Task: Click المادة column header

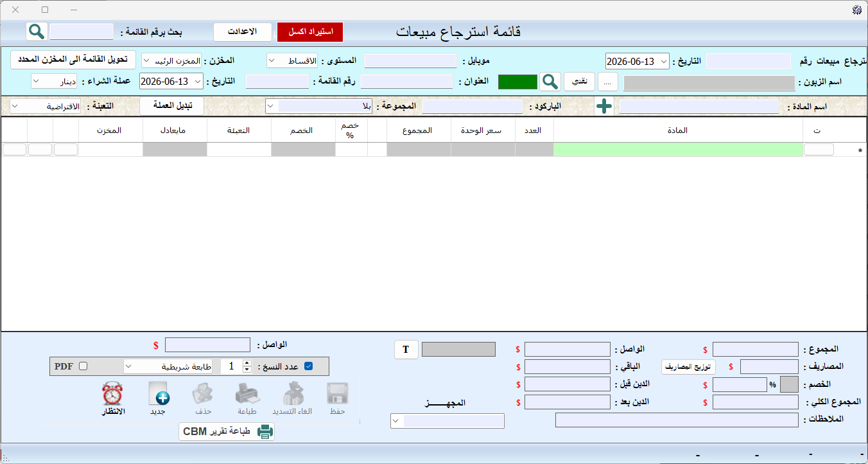Action: coord(678,130)
